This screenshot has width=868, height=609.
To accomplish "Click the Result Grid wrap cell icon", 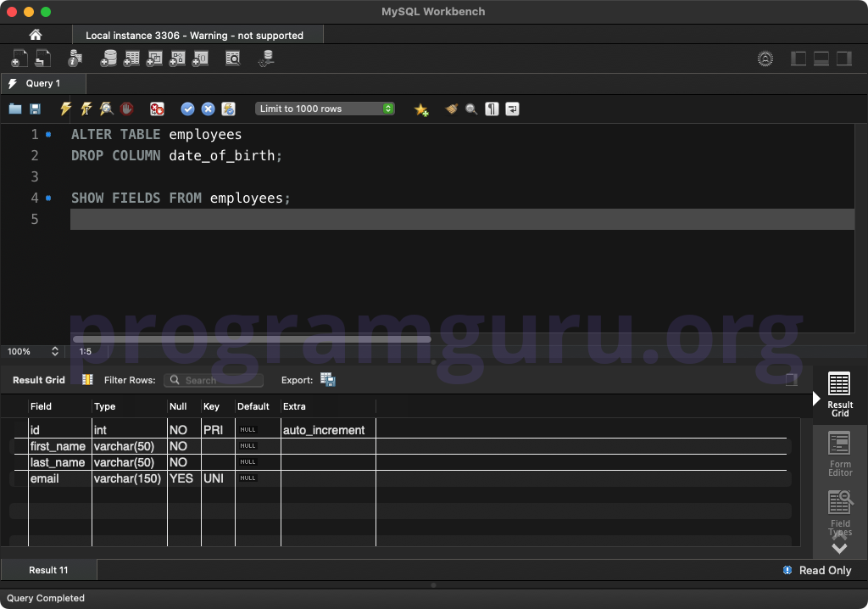I will click(87, 380).
